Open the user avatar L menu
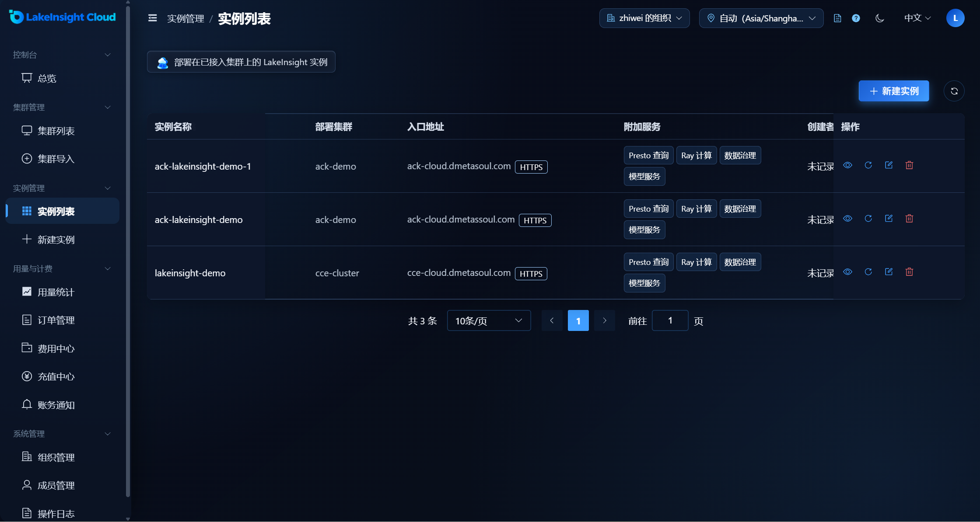The width and height of the screenshot is (980, 522). 955,18
